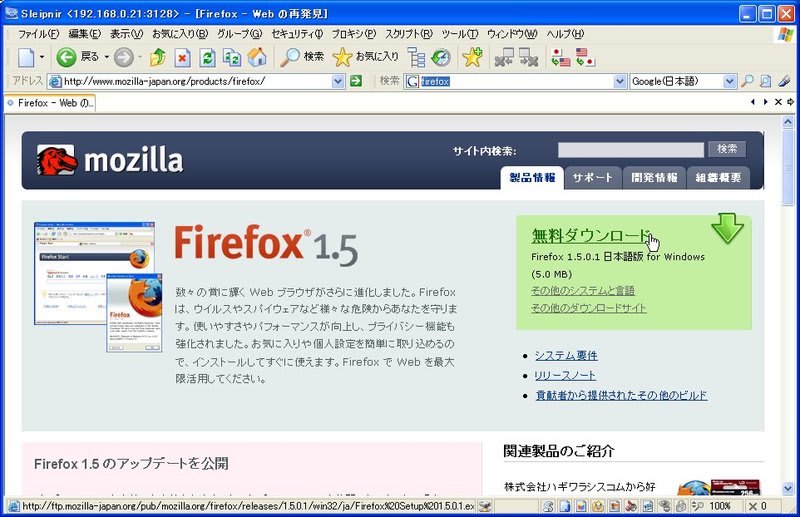This screenshot has width=800, height=517.
Task: Click the tab bar scroll-left arrow
Action: tap(753, 102)
